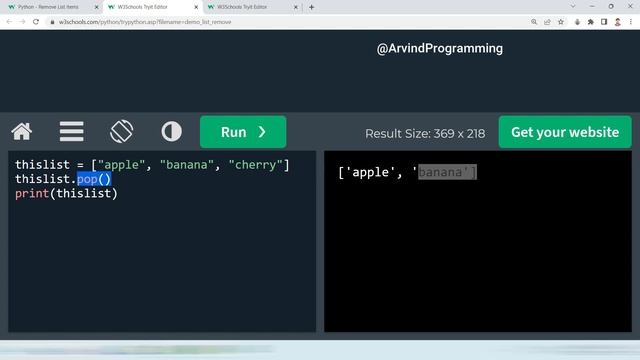Toggle the dark/light theme icon

[171, 131]
